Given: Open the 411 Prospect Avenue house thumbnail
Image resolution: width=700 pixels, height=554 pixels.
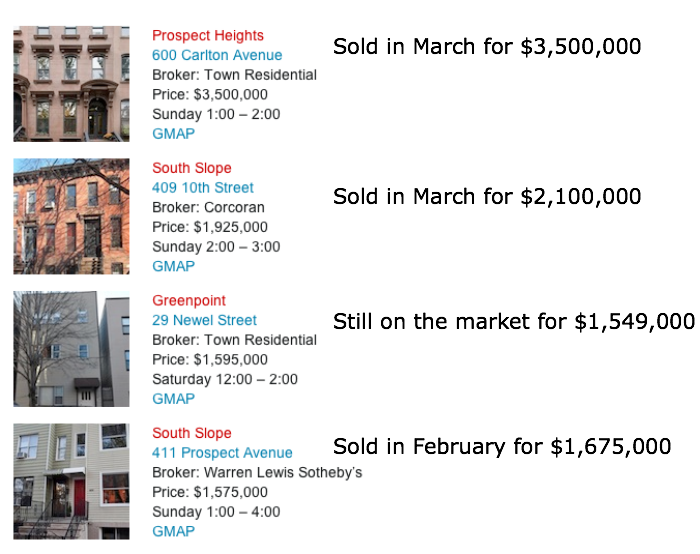Looking at the screenshot, I should coord(71,482).
